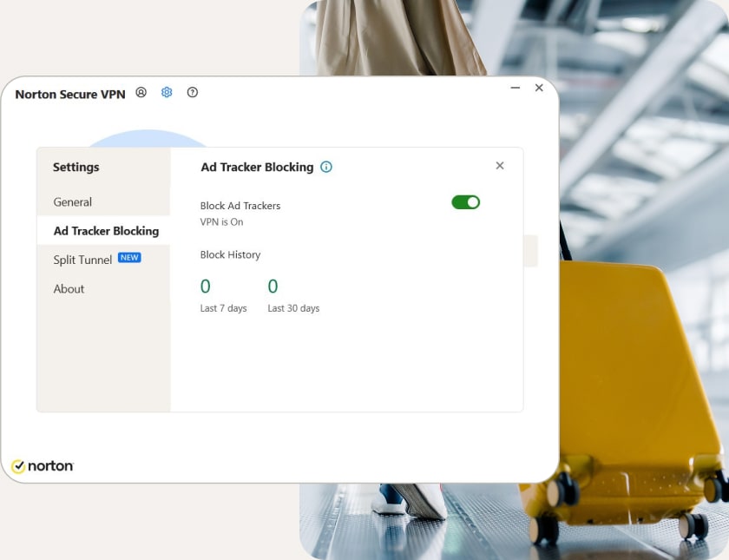Minimize the Norton Secure VPN window
Viewport: 729px width, 560px height.
[x=516, y=88]
